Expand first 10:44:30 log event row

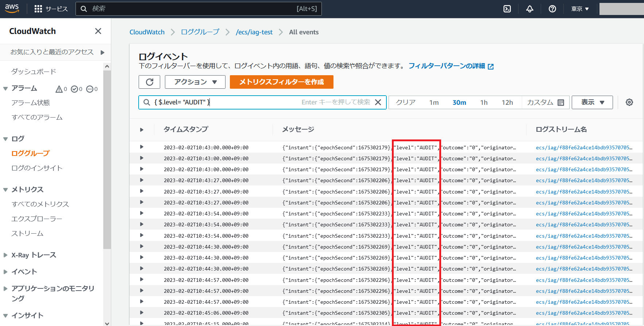pos(142,246)
